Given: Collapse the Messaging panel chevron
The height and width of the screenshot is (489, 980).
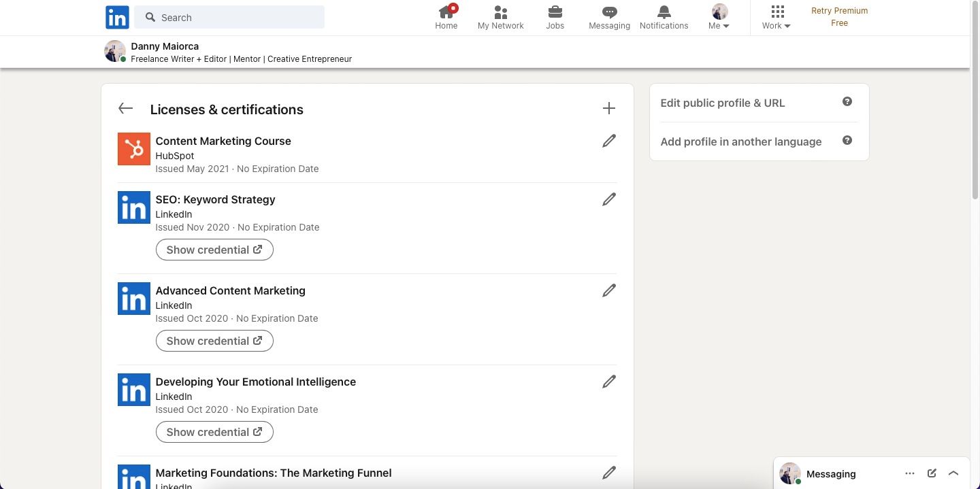Looking at the screenshot, I should pyautogui.click(x=953, y=472).
